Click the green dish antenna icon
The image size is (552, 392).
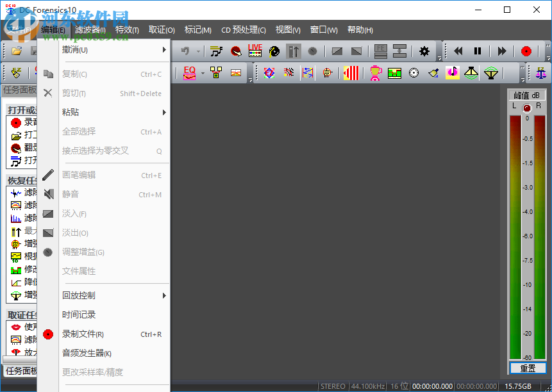491,73
